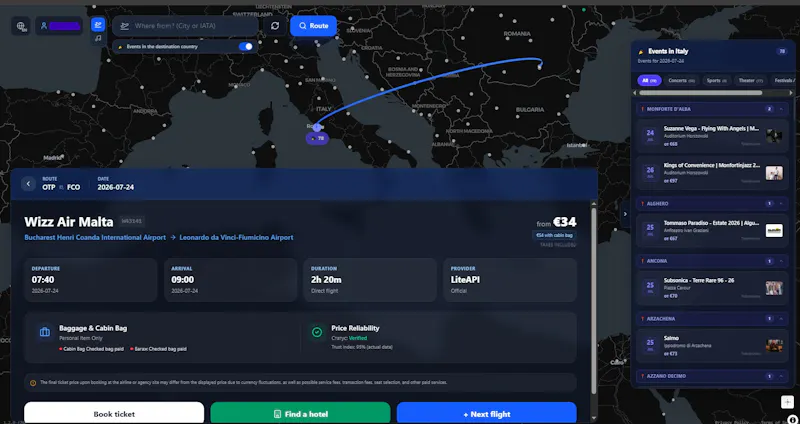Image resolution: width=800 pixels, height=424 pixels.
Task: Select the Festivals filter tab
Action: 783,81
